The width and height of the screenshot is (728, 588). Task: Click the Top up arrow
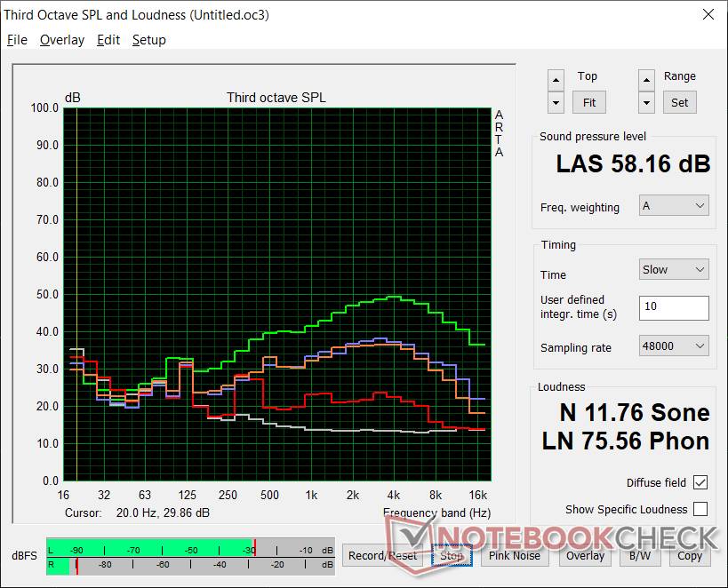(556, 81)
